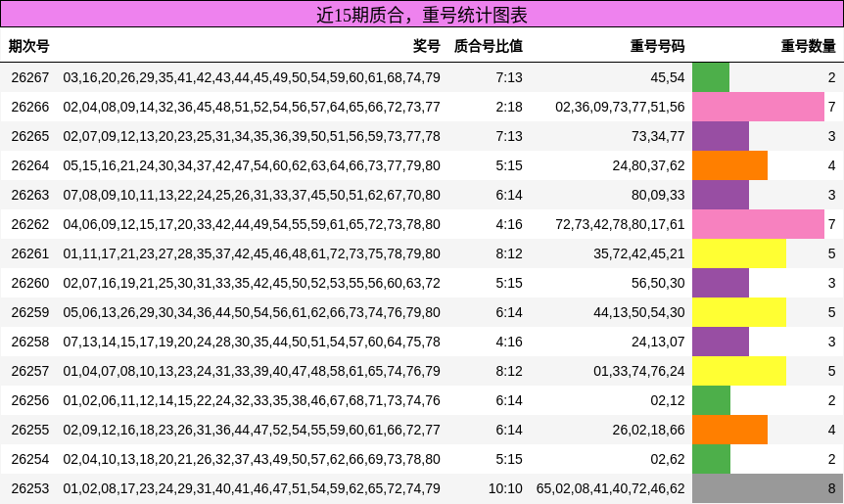Image resolution: width=844 pixels, height=504 pixels.
Task: Select period number 26257
Action: click(x=30, y=371)
